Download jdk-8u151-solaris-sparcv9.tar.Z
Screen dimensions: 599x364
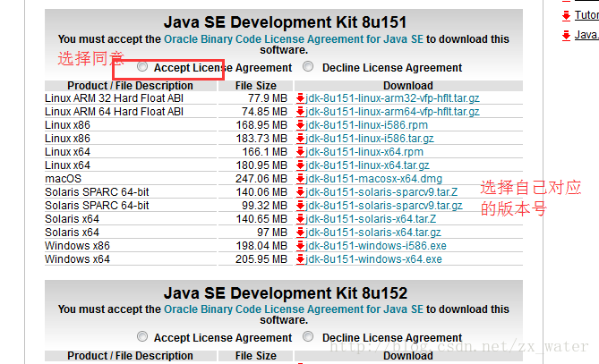[381, 192]
